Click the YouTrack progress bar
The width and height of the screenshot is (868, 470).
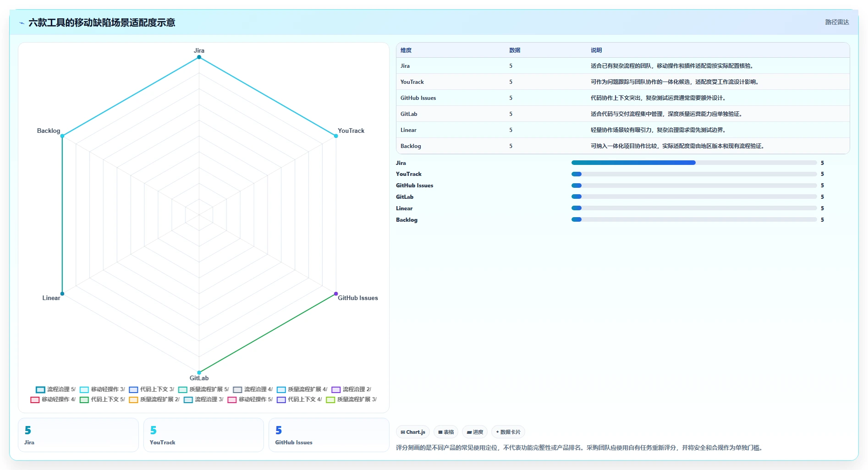[694, 174]
